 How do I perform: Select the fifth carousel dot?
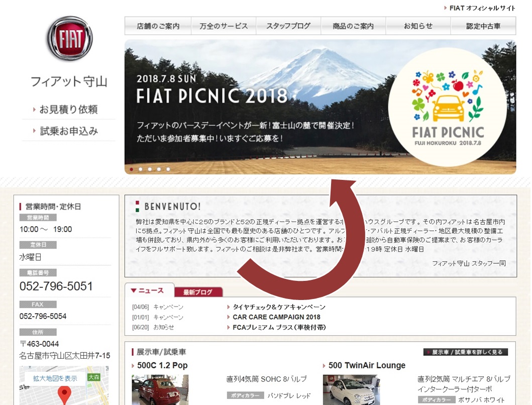(x=168, y=169)
